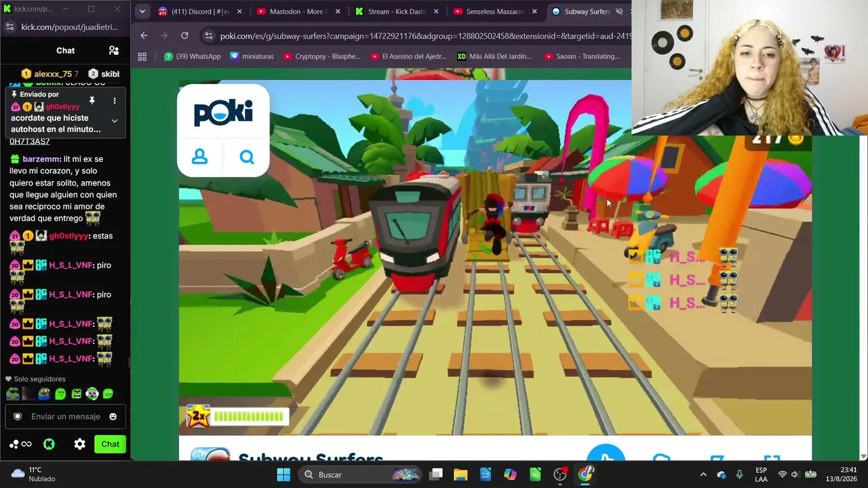Image resolution: width=868 pixels, height=488 pixels.
Task: Open the WhatsApp bookmark
Action: click(x=193, y=56)
